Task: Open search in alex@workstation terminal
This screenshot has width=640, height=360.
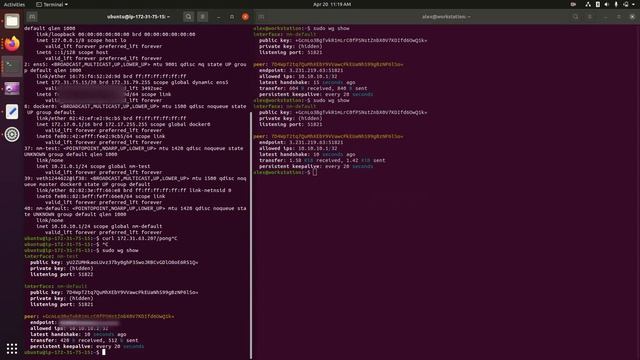Action: (576, 17)
